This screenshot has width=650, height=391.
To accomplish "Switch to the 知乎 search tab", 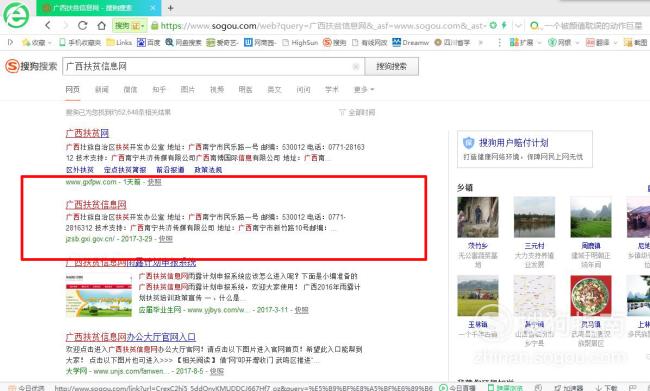I will pyautogui.click(x=159, y=90).
